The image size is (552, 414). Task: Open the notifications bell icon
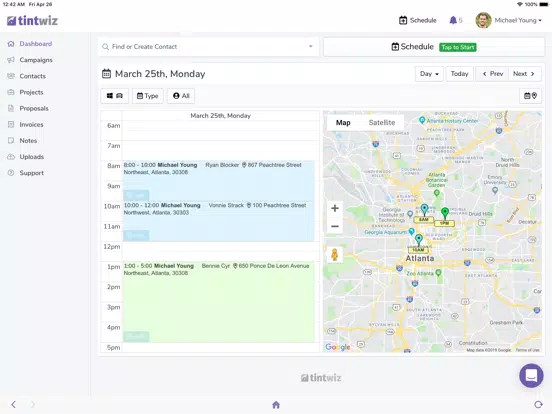pos(453,20)
